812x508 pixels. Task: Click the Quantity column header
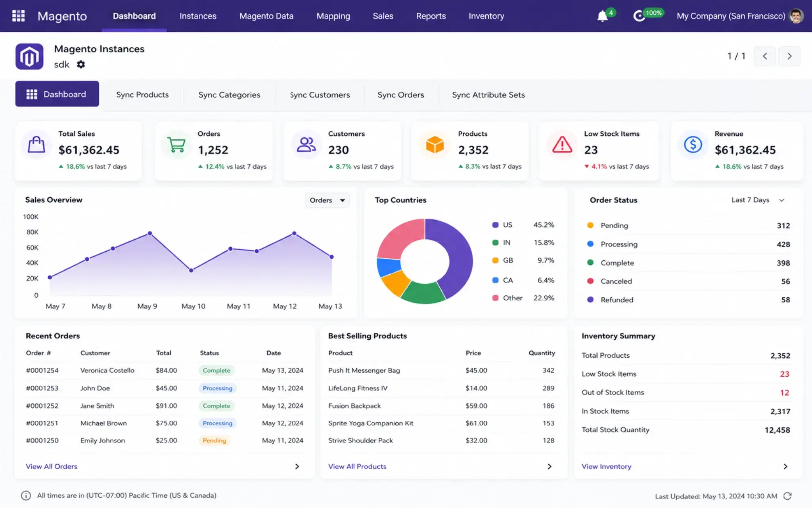pos(542,353)
